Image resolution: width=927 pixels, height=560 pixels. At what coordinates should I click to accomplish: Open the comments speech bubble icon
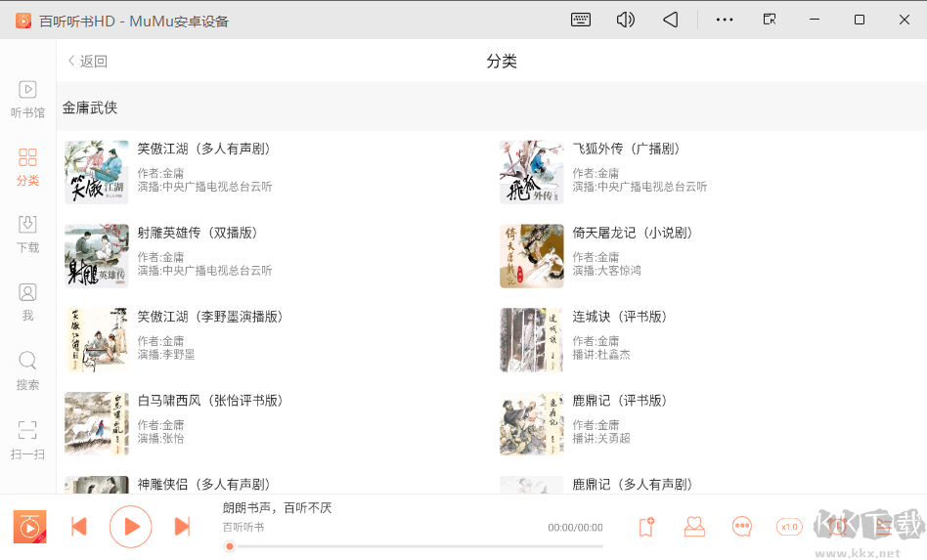coord(742,527)
